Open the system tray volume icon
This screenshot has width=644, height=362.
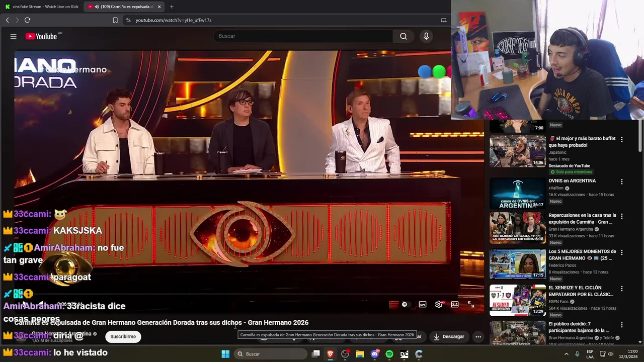click(610, 354)
